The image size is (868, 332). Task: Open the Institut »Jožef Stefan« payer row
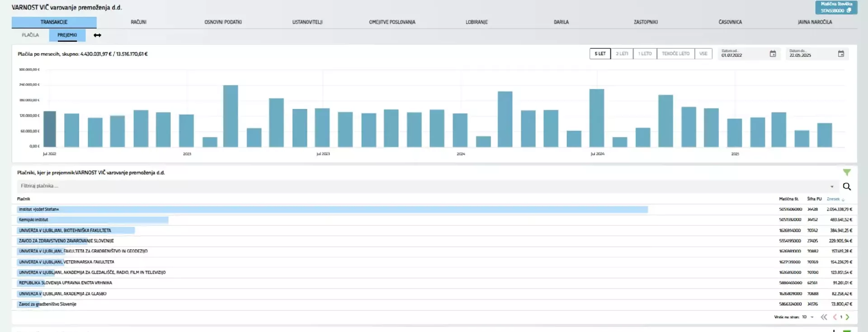pyautogui.click(x=39, y=209)
